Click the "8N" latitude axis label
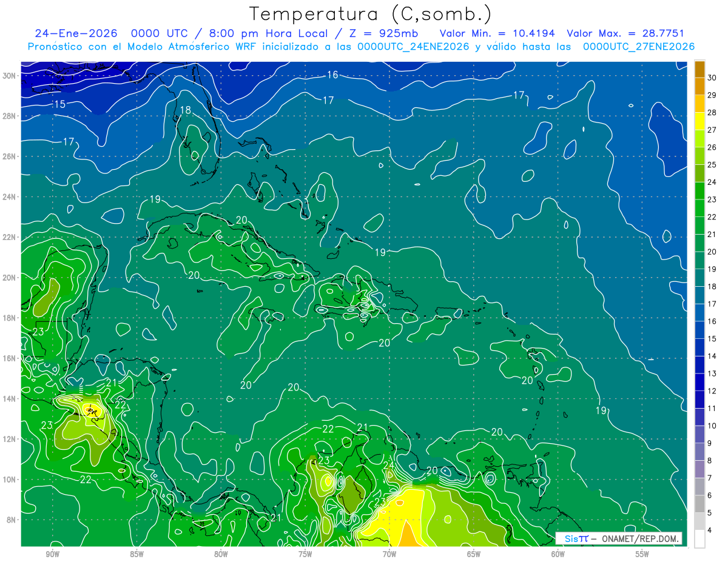The image size is (728, 562). click(11, 520)
